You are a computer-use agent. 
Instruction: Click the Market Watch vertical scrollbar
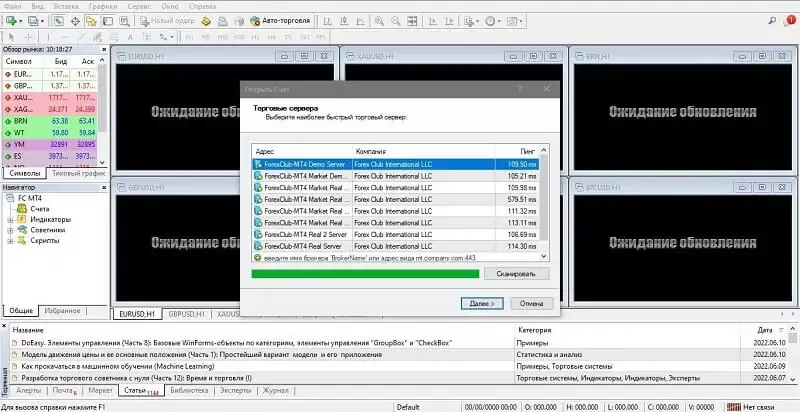click(x=103, y=111)
